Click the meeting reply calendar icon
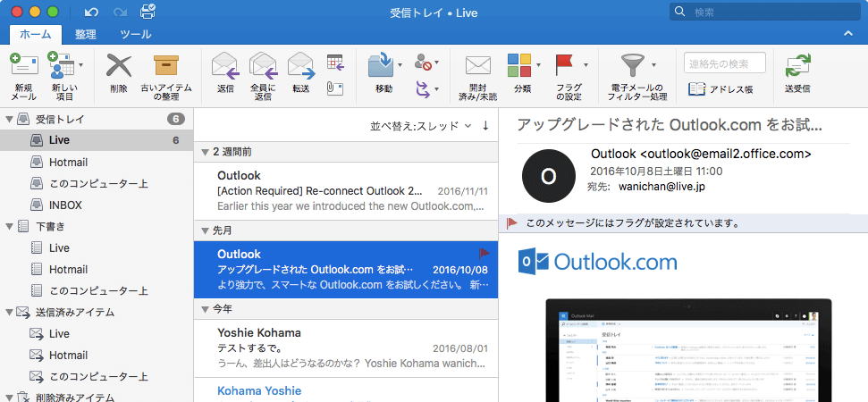 tap(335, 62)
